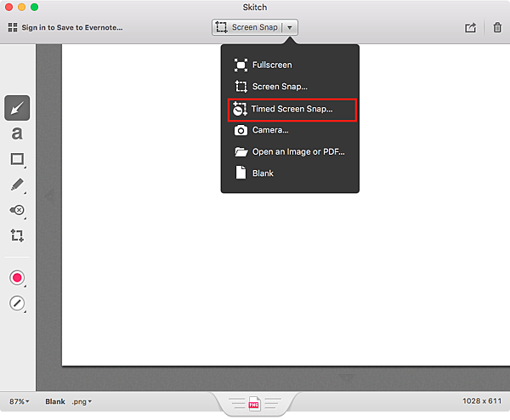The height and width of the screenshot is (420, 510).
Task: Open the line thickness selector
Action: [x=17, y=304]
